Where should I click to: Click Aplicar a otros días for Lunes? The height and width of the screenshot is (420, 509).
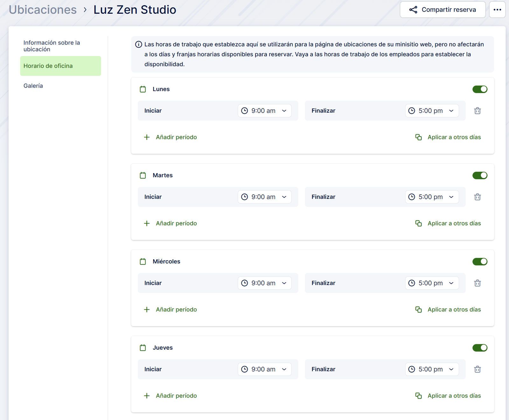pyautogui.click(x=454, y=137)
